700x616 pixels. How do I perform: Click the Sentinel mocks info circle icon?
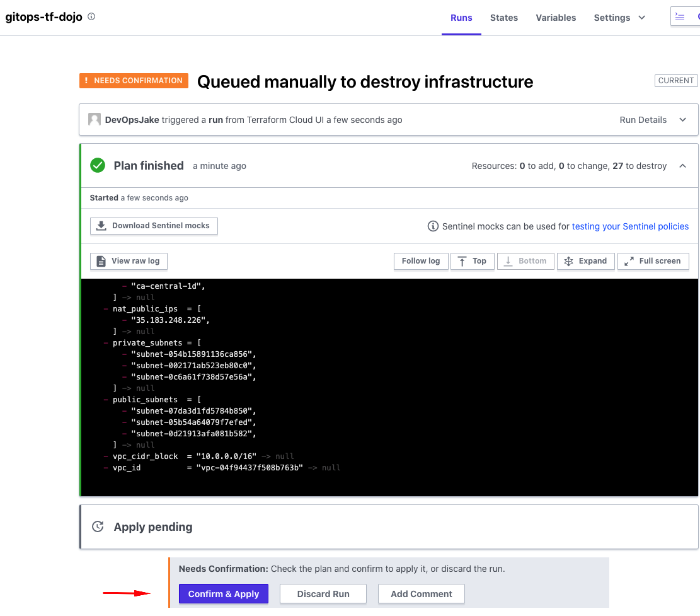point(433,226)
